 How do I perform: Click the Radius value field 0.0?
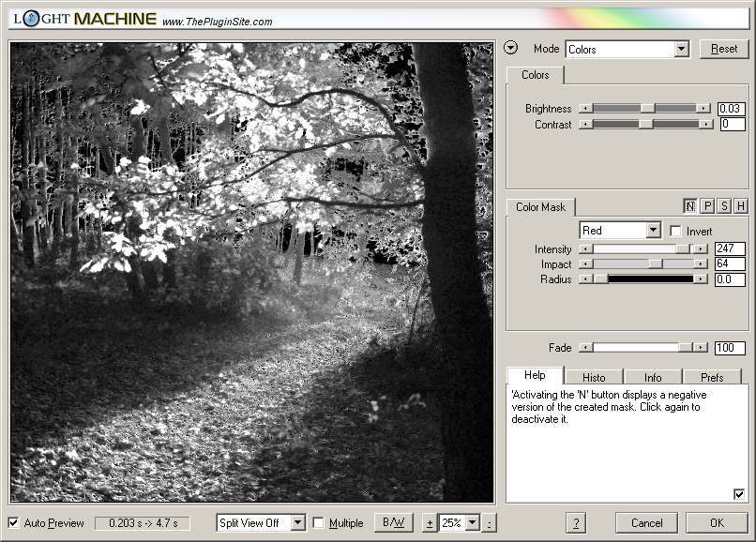[730, 279]
